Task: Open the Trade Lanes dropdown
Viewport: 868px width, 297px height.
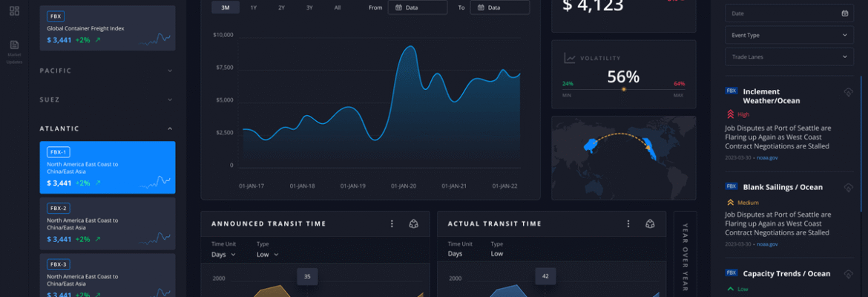Action: [x=789, y=56]
